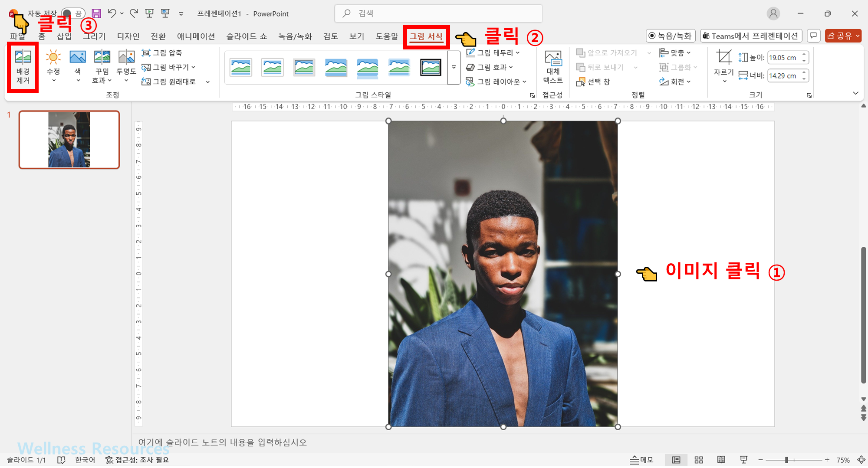Open the 수정 (Corrections) menu

click(x=53, y=66)
